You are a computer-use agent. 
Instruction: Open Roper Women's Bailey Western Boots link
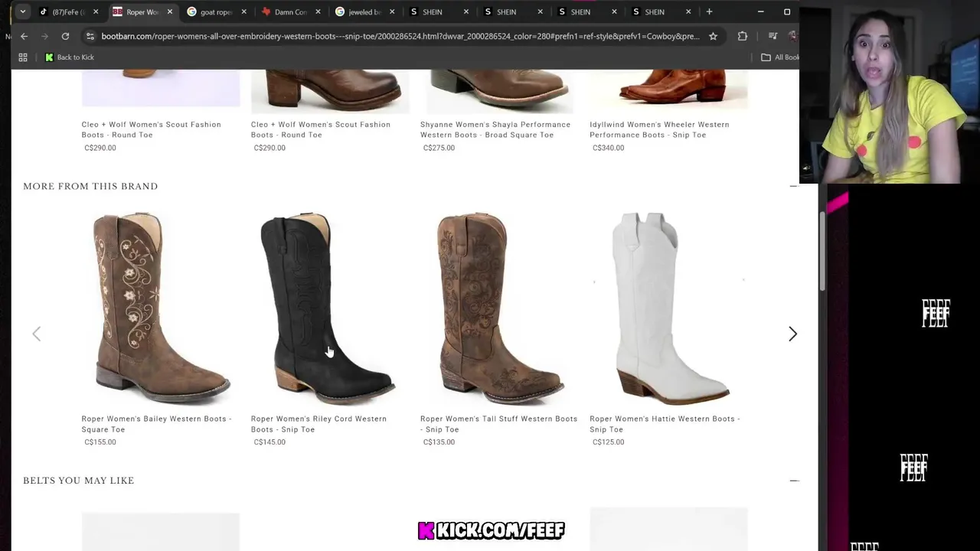156,424
